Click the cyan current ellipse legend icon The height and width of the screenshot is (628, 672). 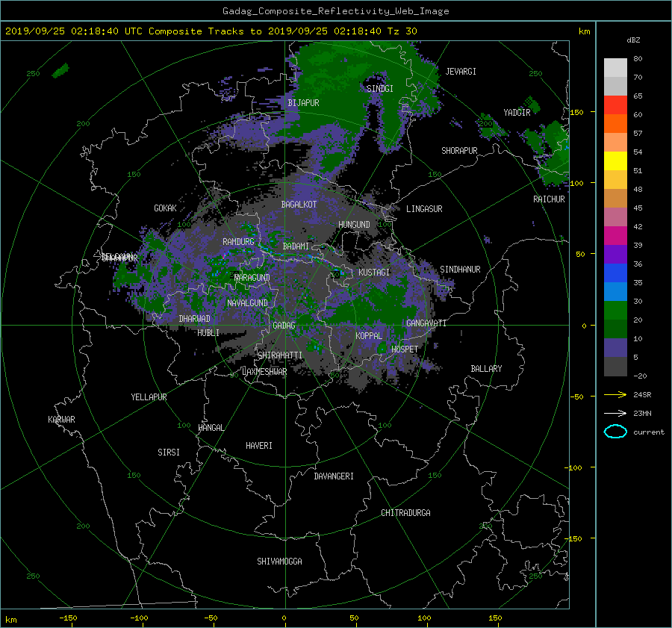(x=615, y=432)
